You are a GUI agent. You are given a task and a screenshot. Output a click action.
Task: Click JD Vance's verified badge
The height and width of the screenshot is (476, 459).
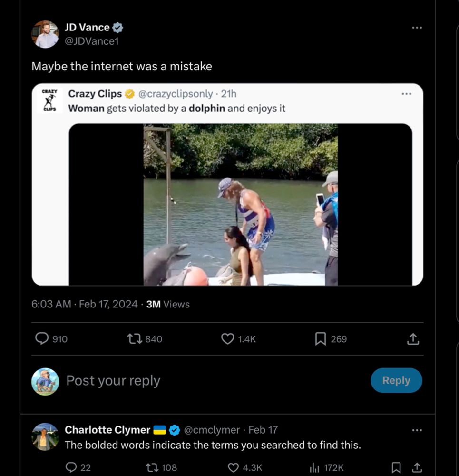pyautogui.click(x=117, y=27)
